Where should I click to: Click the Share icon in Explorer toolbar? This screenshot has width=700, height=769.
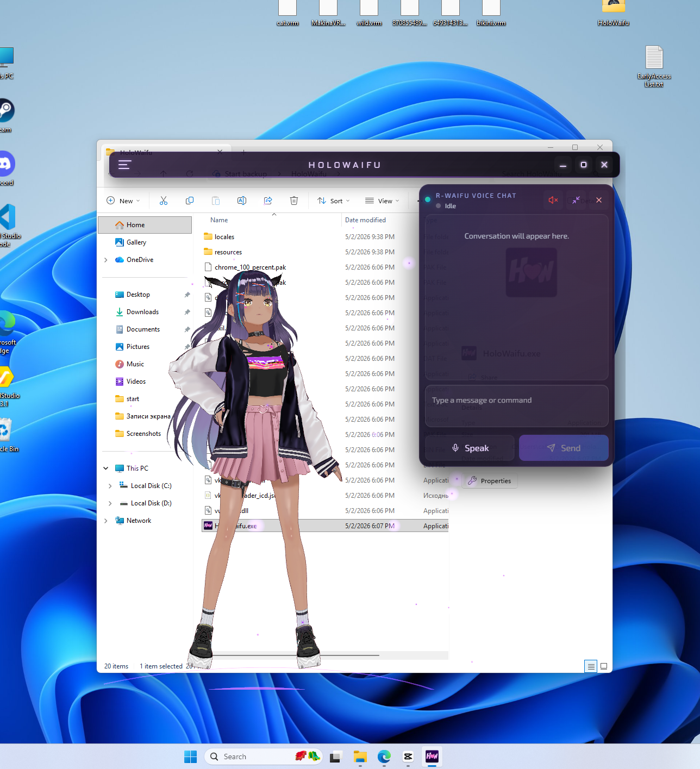point(268,201)
